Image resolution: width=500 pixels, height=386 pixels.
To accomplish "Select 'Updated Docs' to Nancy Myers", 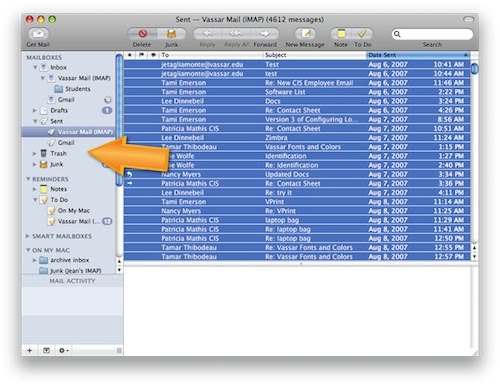I will point(297,174).
